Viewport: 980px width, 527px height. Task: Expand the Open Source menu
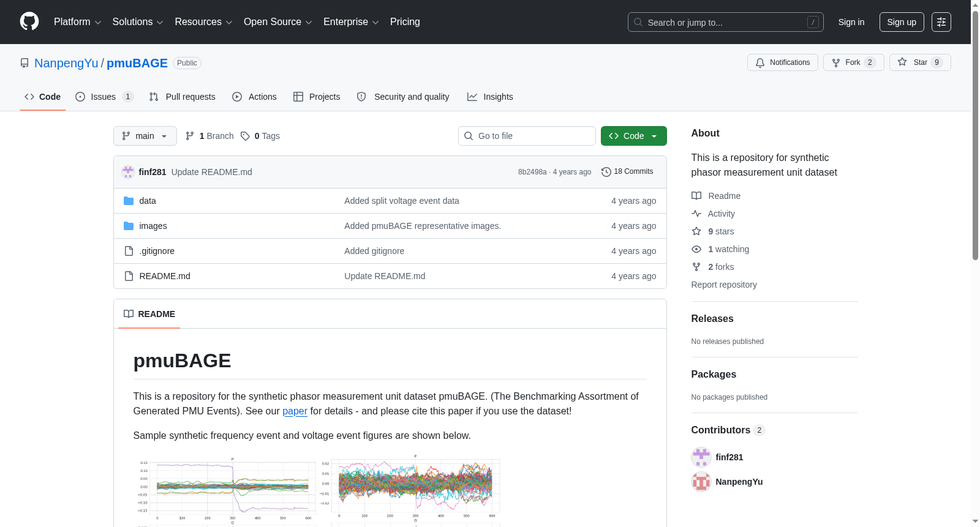click(277, 22)
